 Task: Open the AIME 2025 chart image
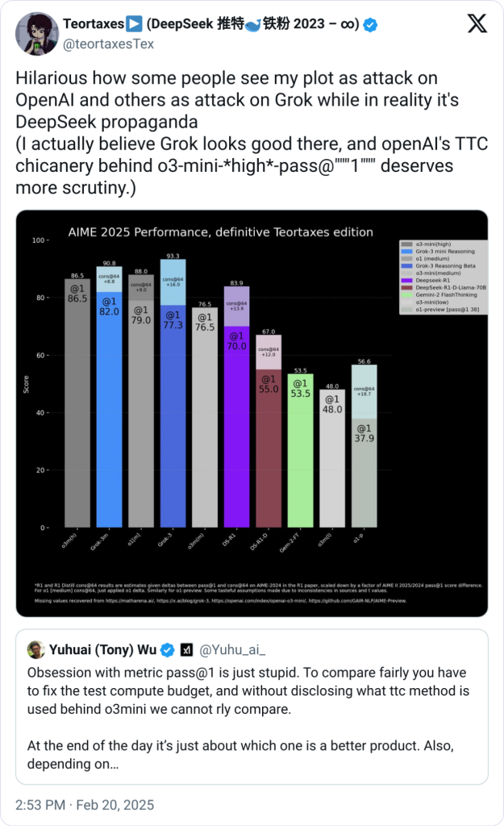(252, 414)
